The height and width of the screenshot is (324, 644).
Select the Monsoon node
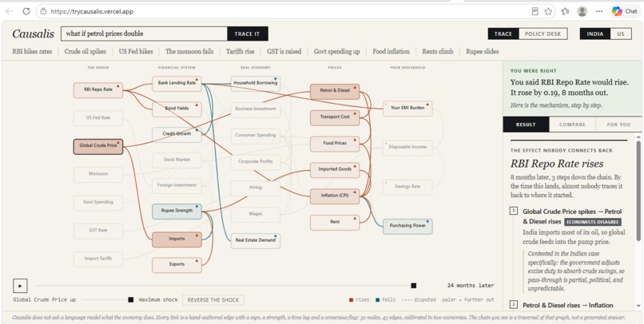coord(98,175)
